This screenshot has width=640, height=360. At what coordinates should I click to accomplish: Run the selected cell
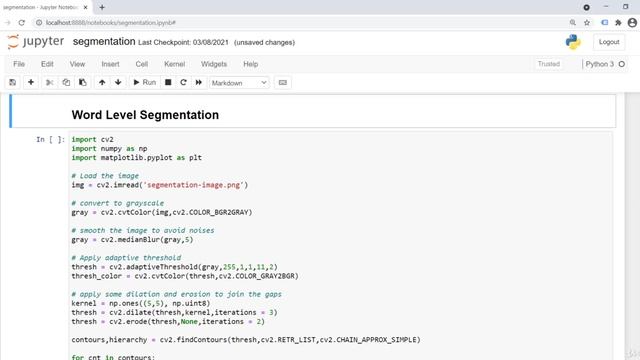tap(144, 82)
